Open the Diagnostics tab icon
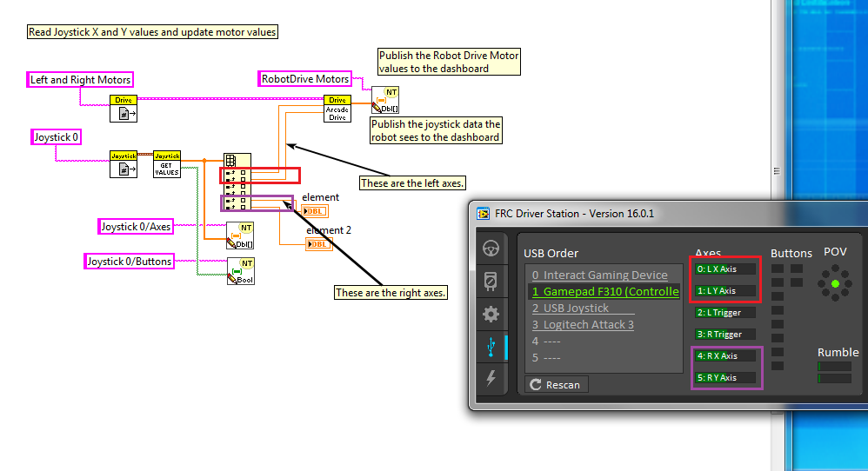 491,282
